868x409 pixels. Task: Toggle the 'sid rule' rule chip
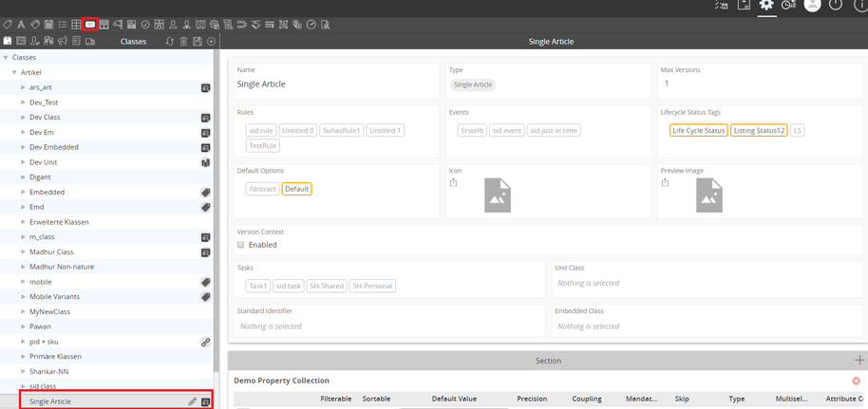(261, 131)
